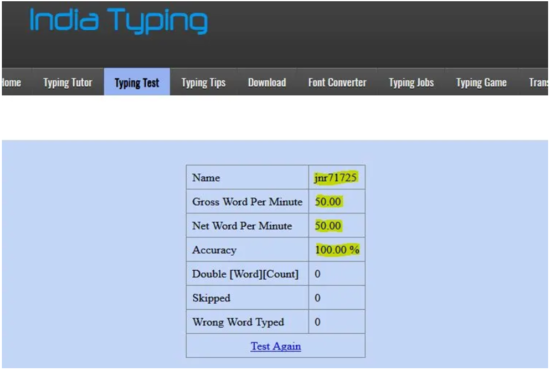
Task: Click the Skipped value 0
Action: tap(317, 298)
